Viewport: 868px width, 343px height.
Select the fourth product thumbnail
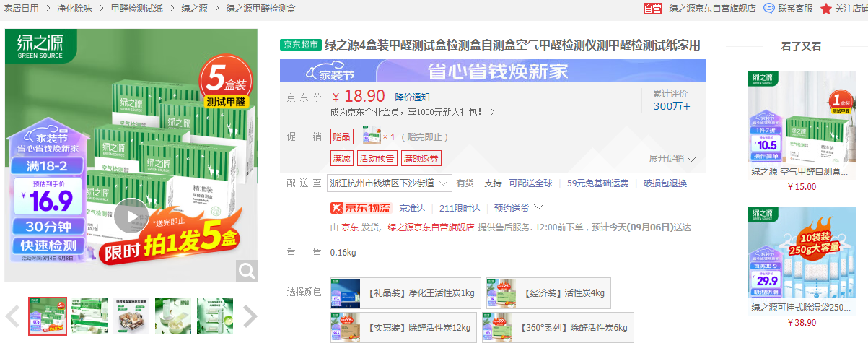[173, 316]
